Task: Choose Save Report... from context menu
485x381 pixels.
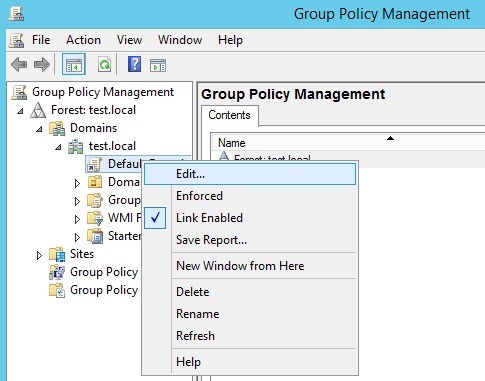Action: (x=250, y=240)
